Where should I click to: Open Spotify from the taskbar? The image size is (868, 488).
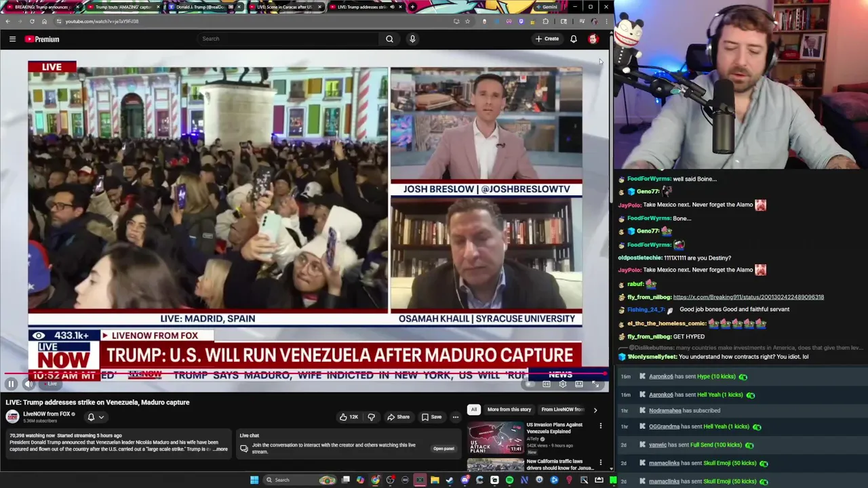click(509, 480)
